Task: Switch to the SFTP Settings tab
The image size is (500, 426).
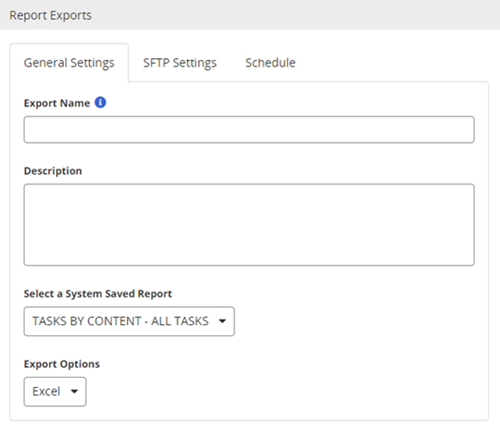Action: [x=180, y=63]
